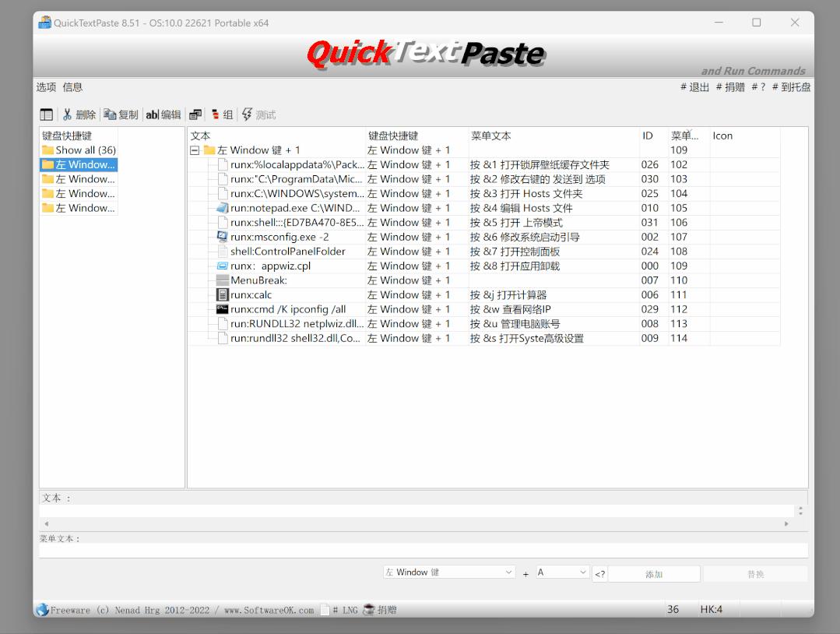This screenshot has width=840, height=634.
Task: Select the Group (组) toolbar icon
Action: [223, 114]
